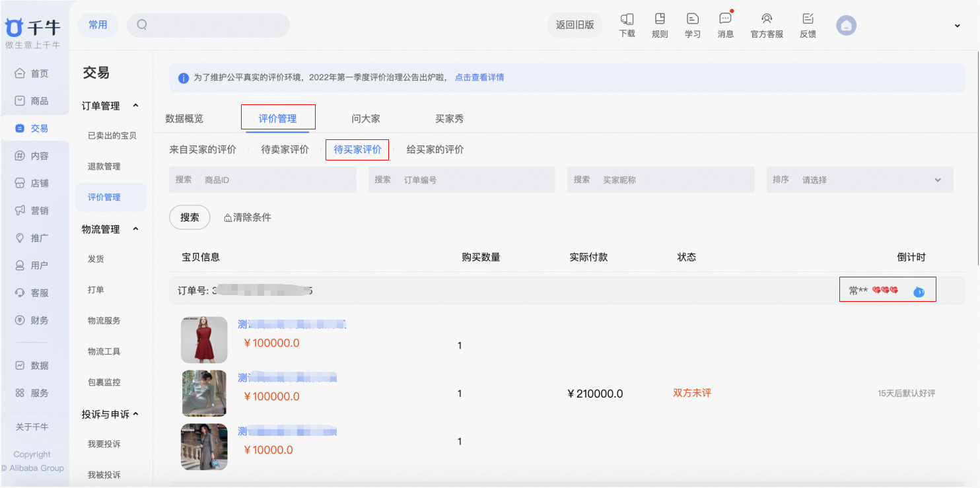Open the 规则 rules icon
Image resolution: width=980 pixels, height=488 pixels.
[x=660, y=25]
